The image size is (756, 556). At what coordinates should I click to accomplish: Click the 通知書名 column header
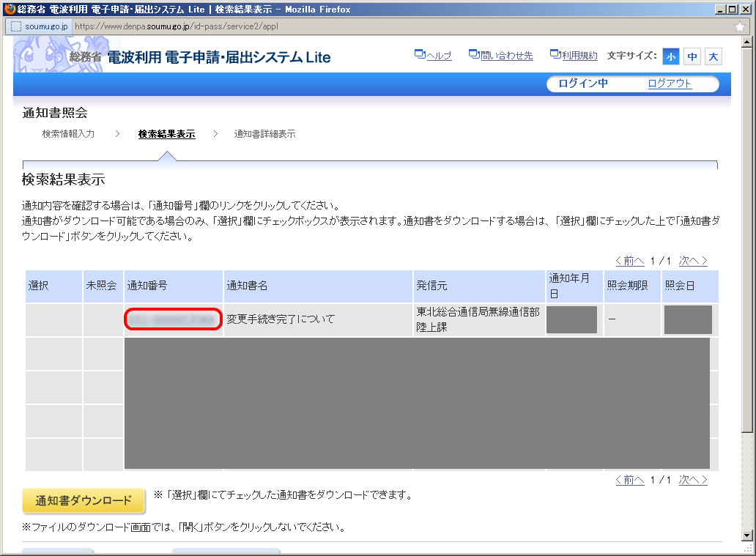coord(318,286)
